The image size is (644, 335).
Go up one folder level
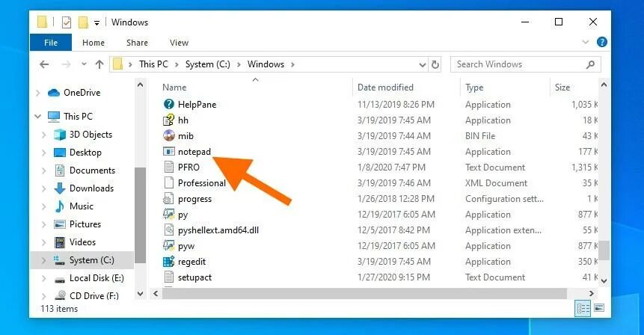click(99, 64)
